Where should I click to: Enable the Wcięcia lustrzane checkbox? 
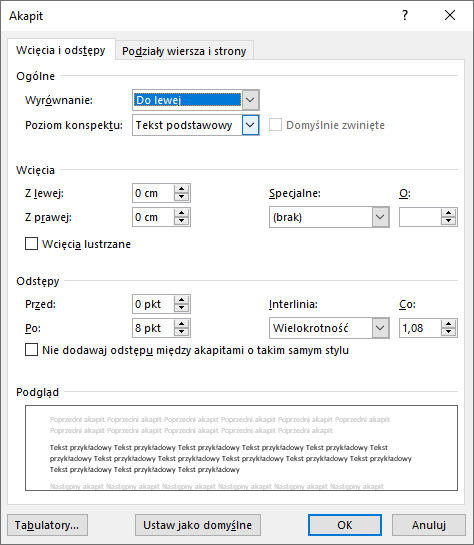click(x=32, y=244)
